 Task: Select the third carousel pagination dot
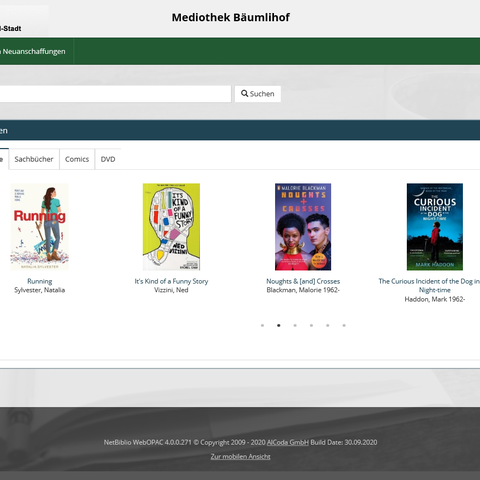pos(295,325)
